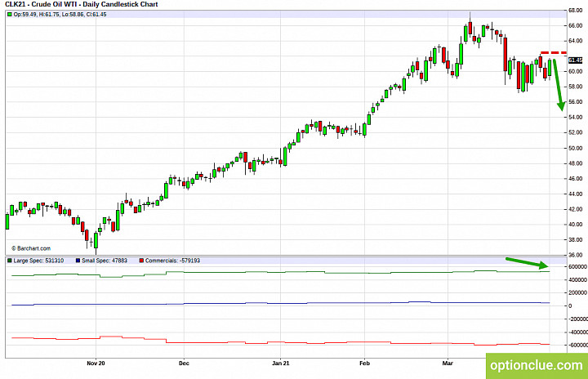
Task: Click the 36.00 price axis label
Action: pos(575,255)
